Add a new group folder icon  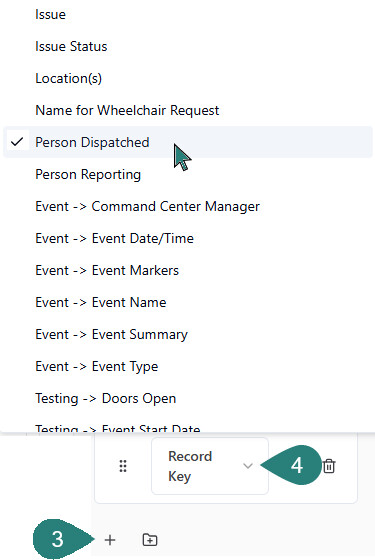point(150,540)
